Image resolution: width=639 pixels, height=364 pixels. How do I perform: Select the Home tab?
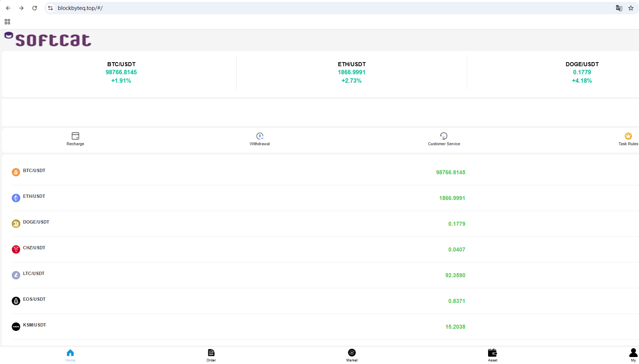(x=70, y=355)
